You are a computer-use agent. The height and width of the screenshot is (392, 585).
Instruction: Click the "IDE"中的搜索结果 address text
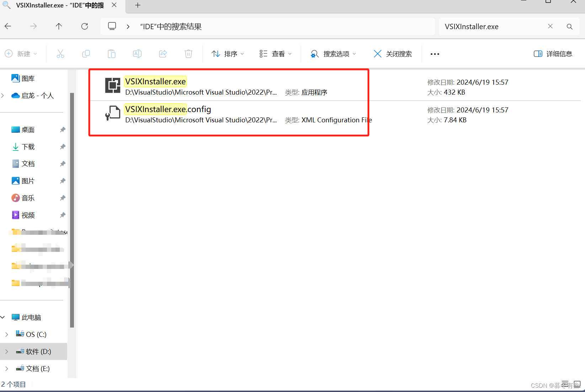click(171, 27)
